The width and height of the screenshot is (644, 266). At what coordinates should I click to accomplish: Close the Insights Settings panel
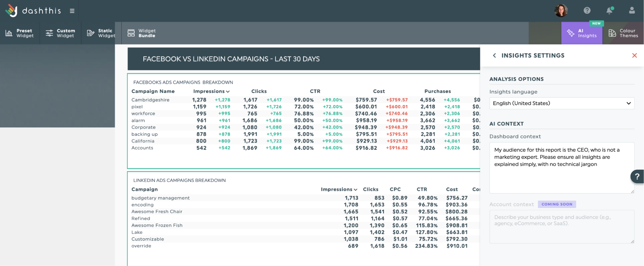click(x=634, y=55)
